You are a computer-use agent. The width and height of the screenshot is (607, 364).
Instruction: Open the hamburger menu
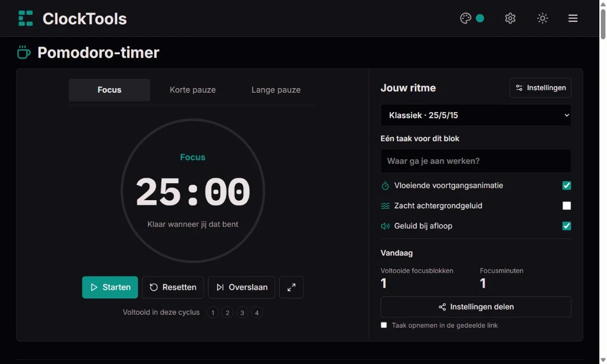tap(573, 18)
